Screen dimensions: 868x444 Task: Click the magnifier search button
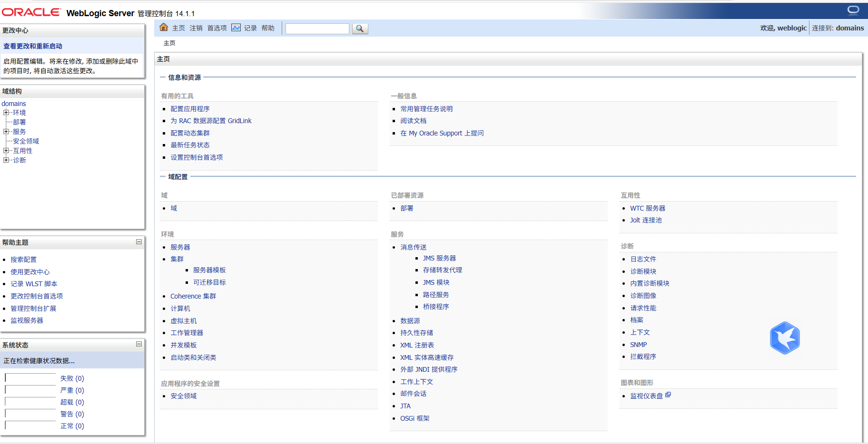[x=360, y=29]
